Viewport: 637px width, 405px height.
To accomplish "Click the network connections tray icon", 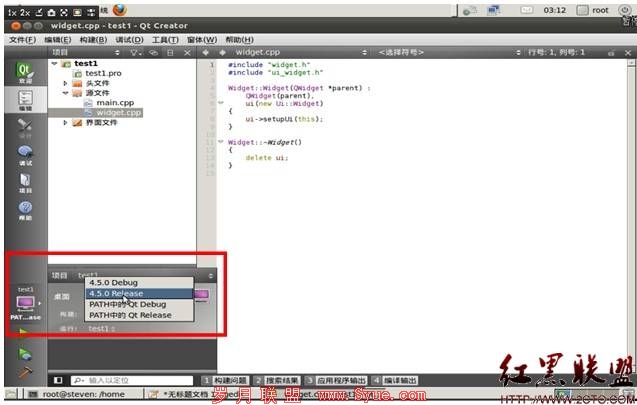I will (493, 10).
